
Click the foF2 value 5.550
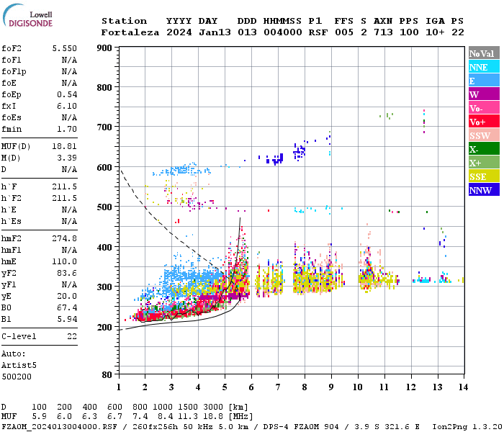[65, 48]
